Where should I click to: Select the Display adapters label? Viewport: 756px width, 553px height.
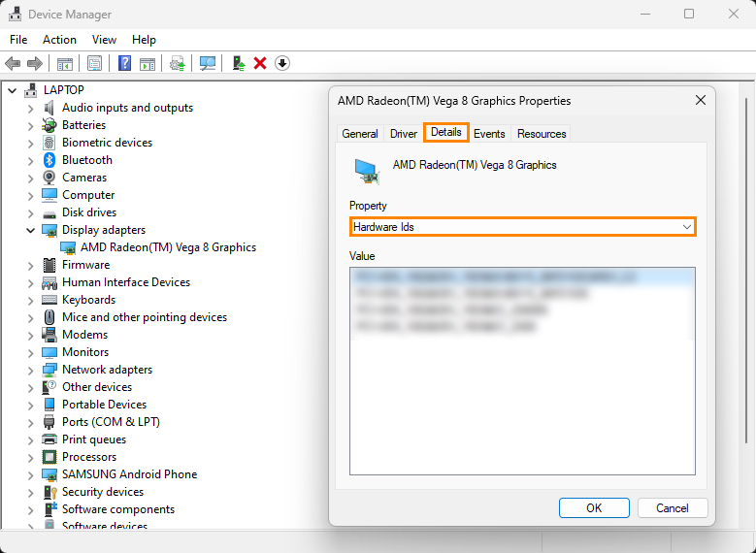(104, 230)
